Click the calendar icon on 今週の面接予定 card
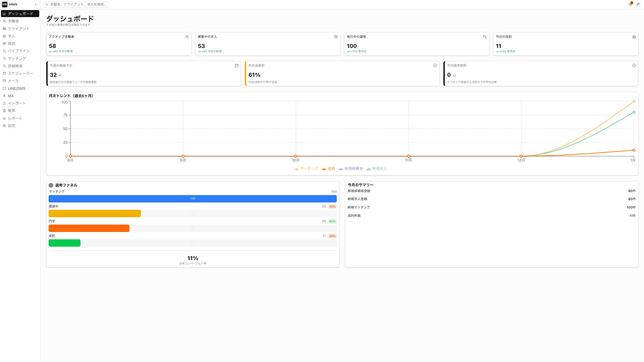This screenshot has height=362, width=644. [236, 66]
